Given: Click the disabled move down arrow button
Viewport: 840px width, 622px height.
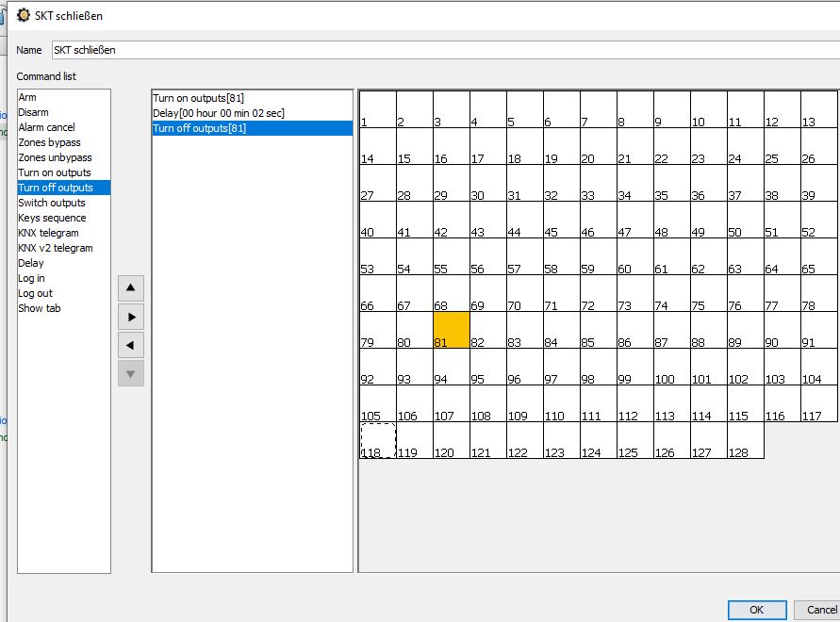Looking at the screenshot, I should (131, 373).
